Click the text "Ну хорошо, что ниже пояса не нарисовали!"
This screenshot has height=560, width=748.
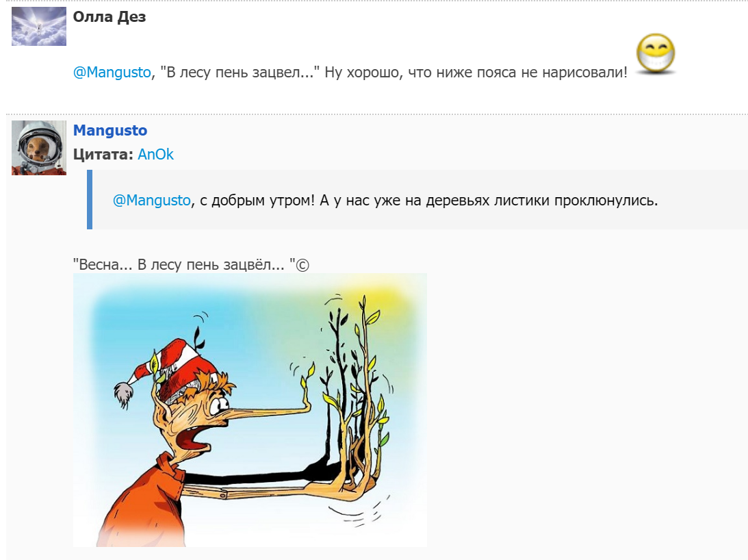[476, 72]
